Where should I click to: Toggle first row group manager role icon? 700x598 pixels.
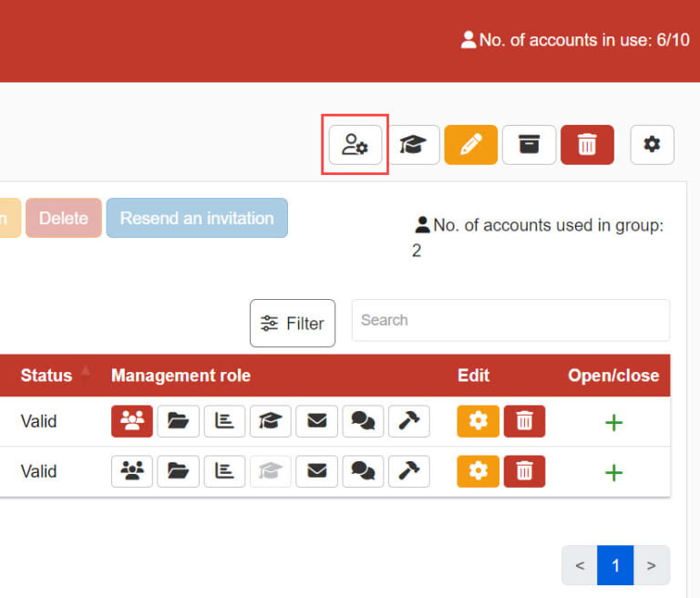tap(132, 421)
